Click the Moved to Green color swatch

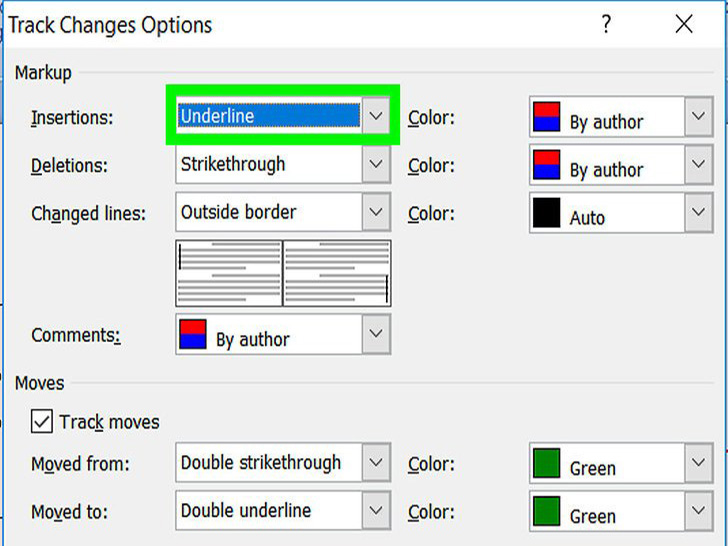[545, 512]
